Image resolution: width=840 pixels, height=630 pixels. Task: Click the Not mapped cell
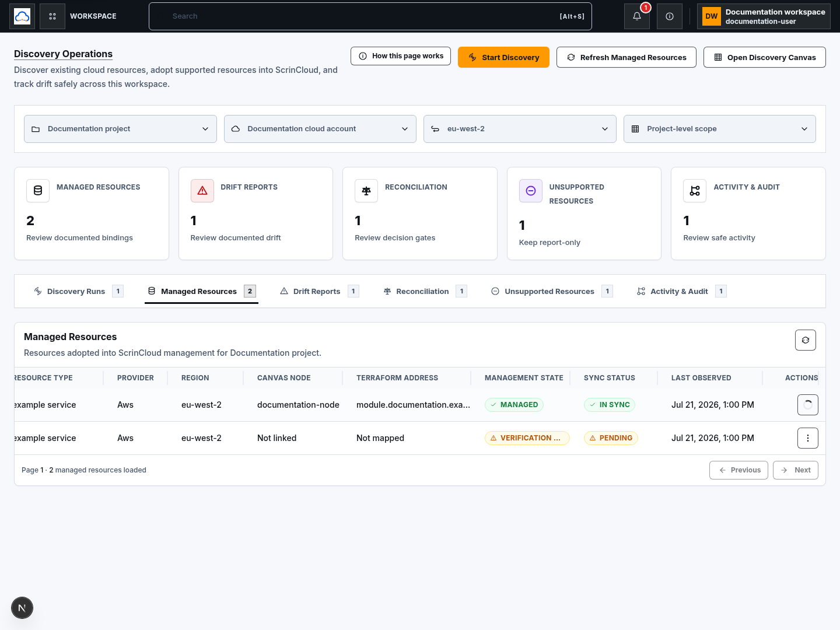[380, 438]
